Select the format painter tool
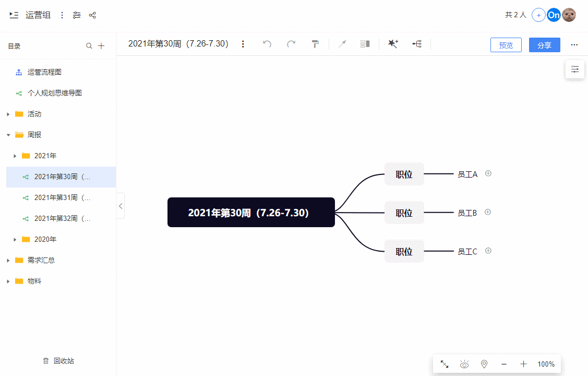This screenshot has height=376, width=588. pyautogui.click(x=315, y=44)
